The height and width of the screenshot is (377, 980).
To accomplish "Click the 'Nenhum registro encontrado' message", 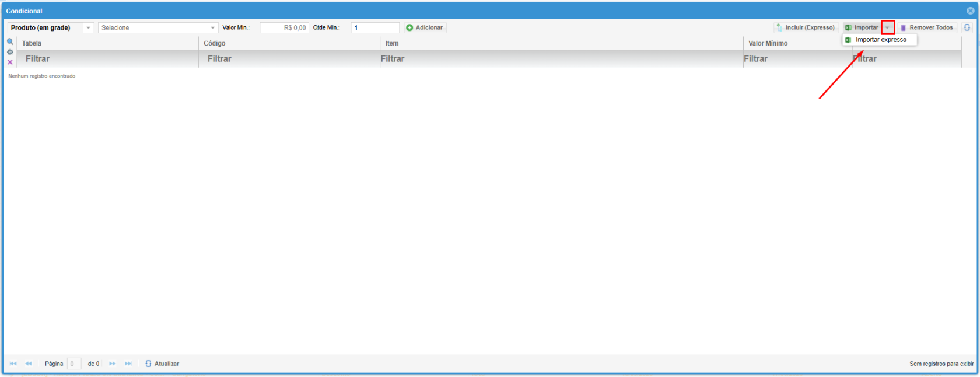I will point(42,76).
